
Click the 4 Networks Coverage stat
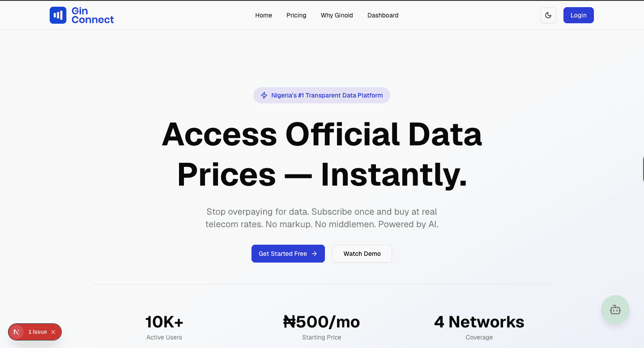(479, 327)
